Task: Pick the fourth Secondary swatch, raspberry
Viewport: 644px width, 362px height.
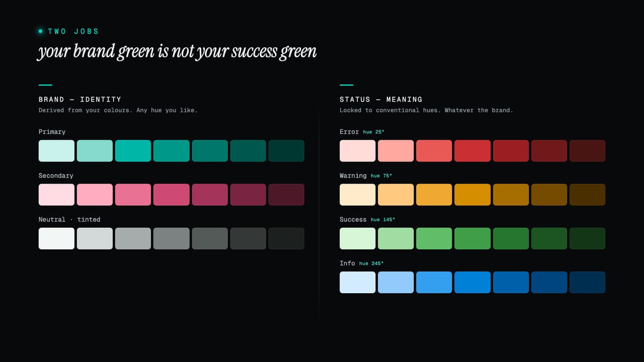Action: 172,195
